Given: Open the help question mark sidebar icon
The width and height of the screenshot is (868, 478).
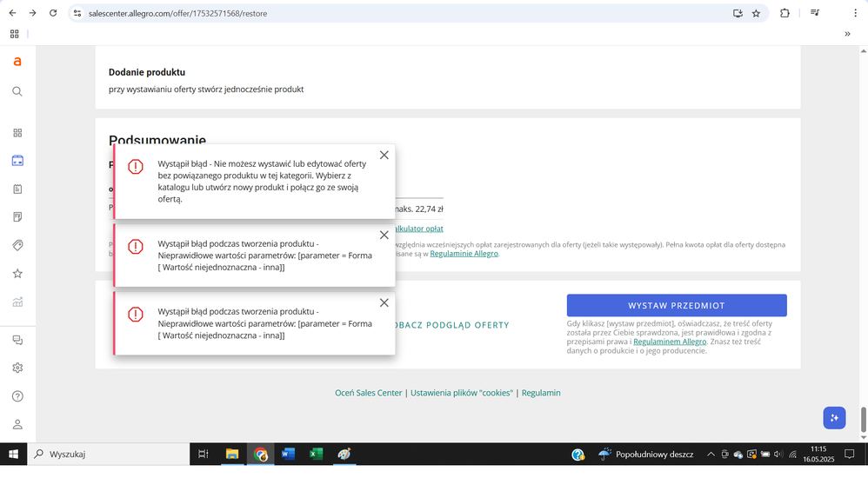Looking at the screenshot, I should [x=17, y=396].
